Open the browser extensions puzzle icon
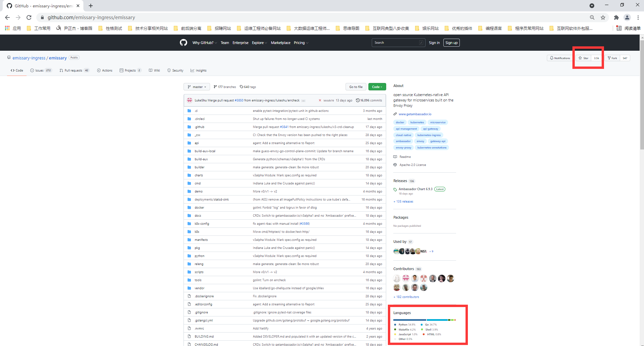 [x=616, y=17]
